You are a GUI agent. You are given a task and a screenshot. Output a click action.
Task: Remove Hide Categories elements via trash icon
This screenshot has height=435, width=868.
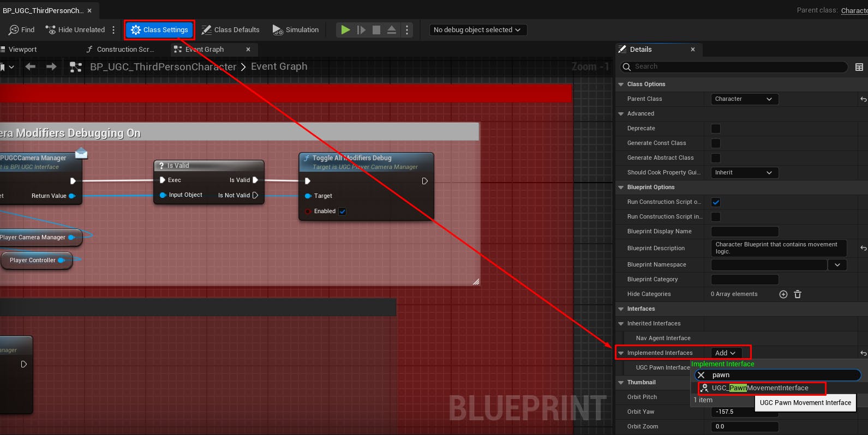point(798,294)
